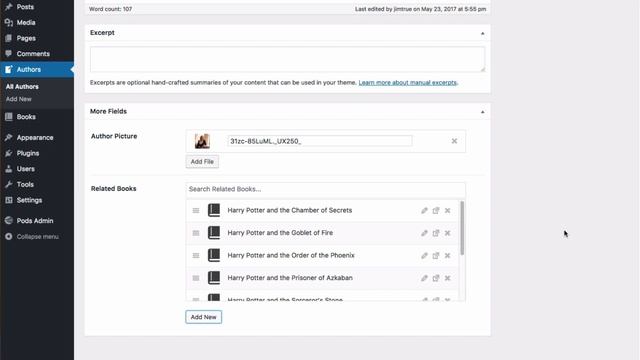Edit Harry Potter and the Goblet of Fire
Screen dimensions: 640x360
point(424,233)
